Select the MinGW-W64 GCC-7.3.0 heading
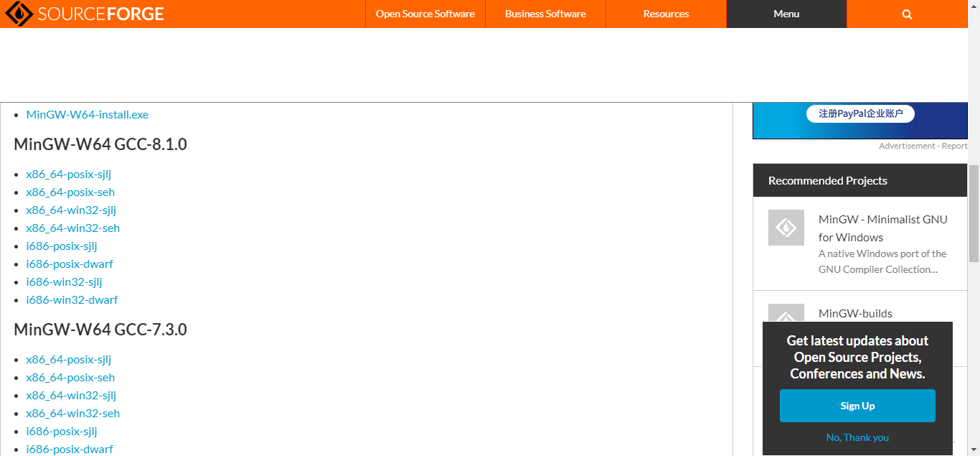 pos(100,330)
